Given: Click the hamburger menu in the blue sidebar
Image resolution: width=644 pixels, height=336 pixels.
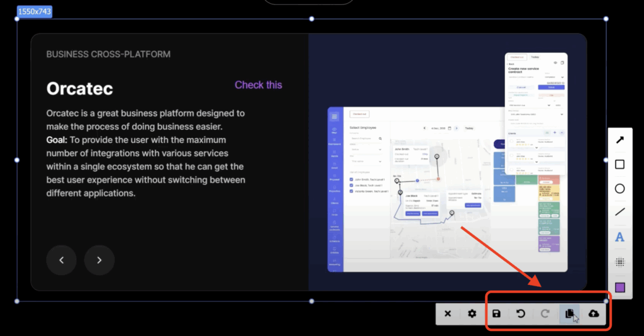Looking at the screenshot, I should click(x=335, y=116).
